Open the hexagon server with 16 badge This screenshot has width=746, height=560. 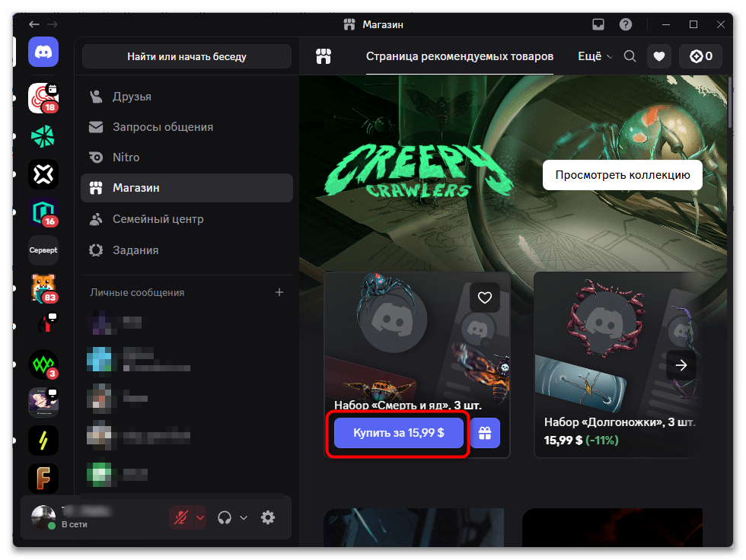click(x=43, y=212)
